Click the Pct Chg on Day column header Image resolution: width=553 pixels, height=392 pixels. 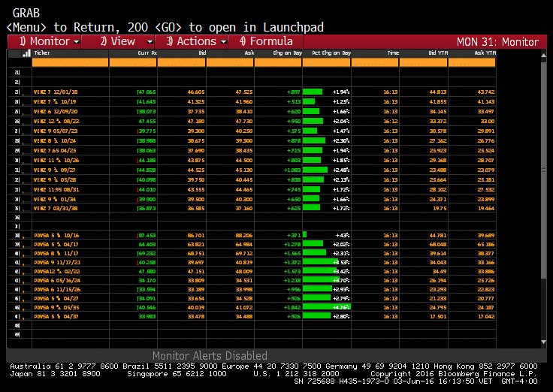331,53
